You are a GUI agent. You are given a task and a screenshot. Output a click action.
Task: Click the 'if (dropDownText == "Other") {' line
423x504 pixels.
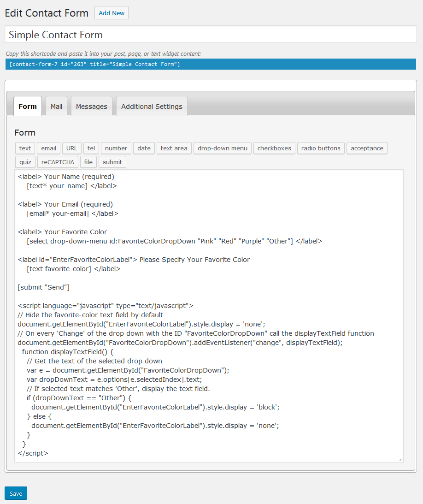click(x=79, y=398)
